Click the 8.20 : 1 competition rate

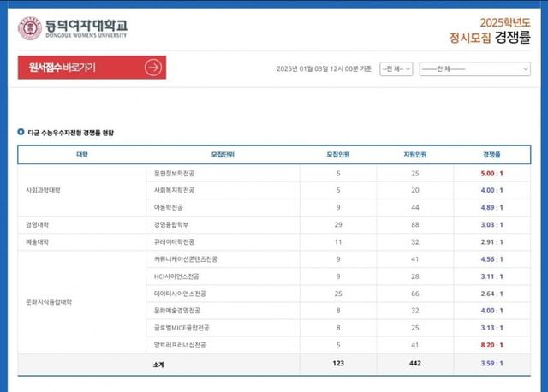[491, 344]
